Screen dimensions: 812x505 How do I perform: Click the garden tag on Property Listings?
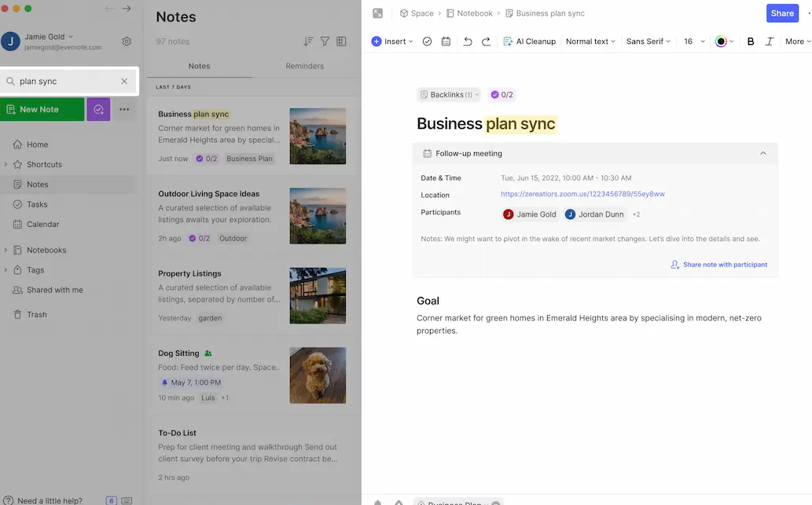pos(210,318)
